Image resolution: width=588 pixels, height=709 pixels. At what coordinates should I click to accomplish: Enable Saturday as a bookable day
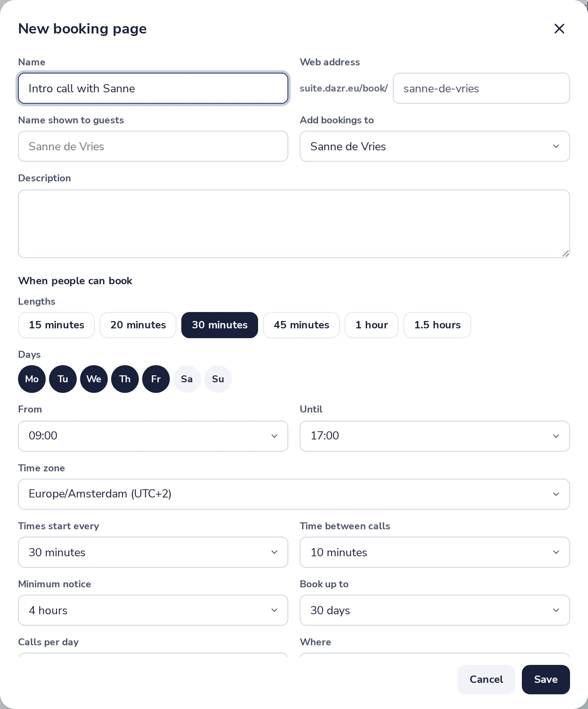pos(187,379)
